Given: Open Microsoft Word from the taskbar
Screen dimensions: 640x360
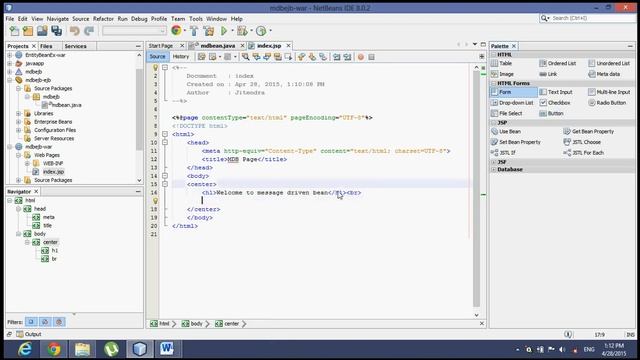Looking at the screenshot, I should [167, 349].
